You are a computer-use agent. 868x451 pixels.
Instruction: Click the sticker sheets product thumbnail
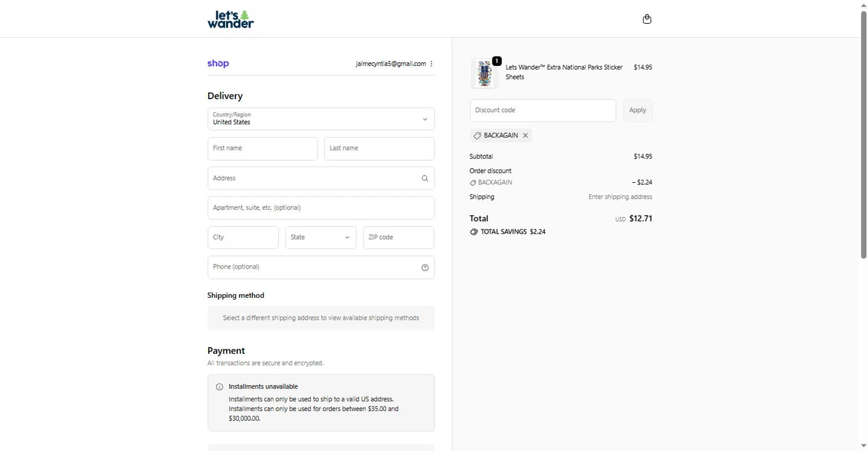coord(484,73)
